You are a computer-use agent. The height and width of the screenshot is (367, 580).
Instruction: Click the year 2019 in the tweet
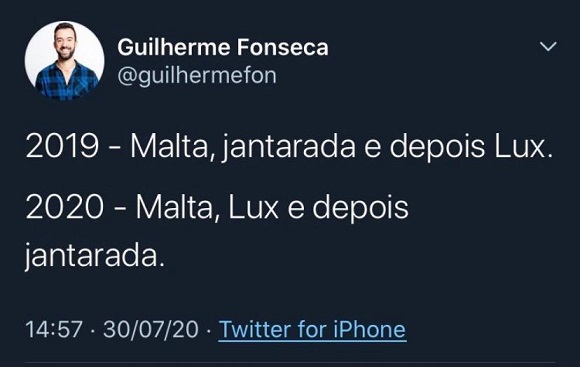click(x=62, y=146)
